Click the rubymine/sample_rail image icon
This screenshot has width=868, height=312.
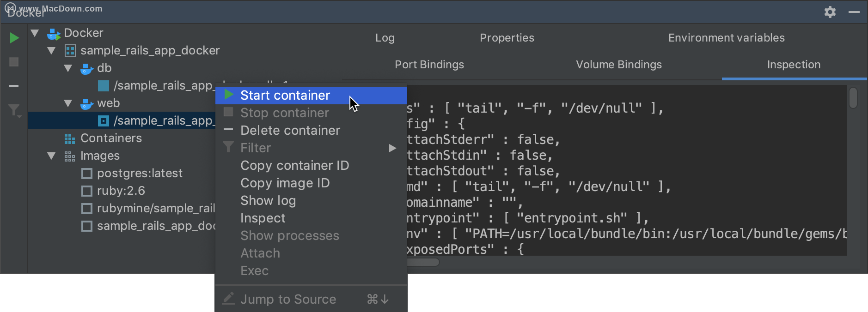(x=86, y=209)
